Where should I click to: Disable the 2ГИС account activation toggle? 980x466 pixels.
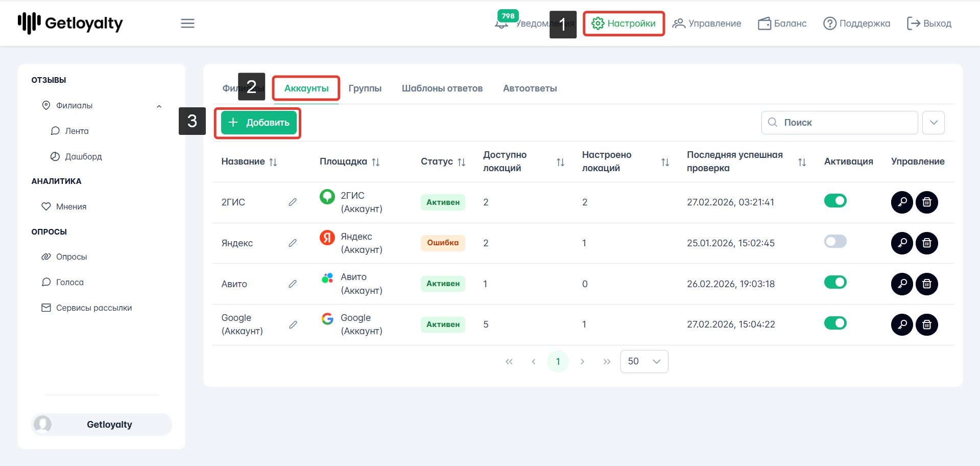click(x=835, y=201)
